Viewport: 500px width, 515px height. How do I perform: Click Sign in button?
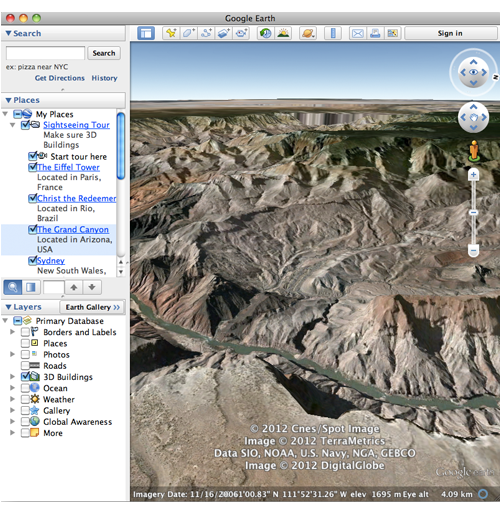(x=450, y=33)
